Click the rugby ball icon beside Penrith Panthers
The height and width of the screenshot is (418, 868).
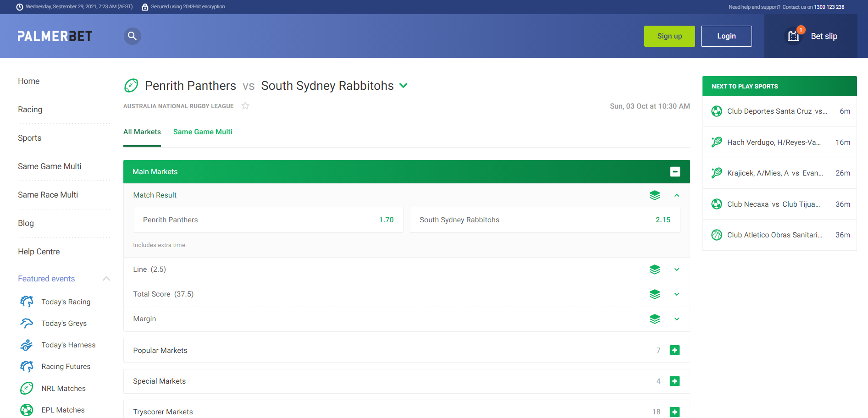(x=131, y=86)
